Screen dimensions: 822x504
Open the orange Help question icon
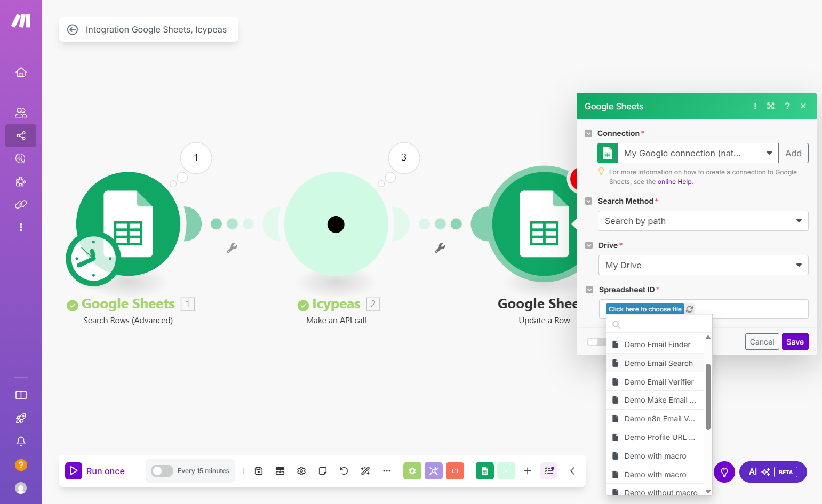coord(21,465)
